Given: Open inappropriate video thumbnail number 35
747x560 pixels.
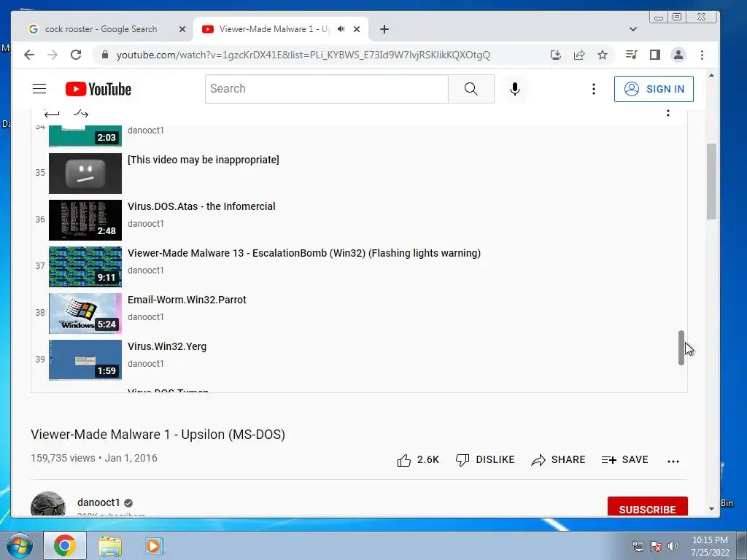Looking at the screenshot, I should 85,174.
